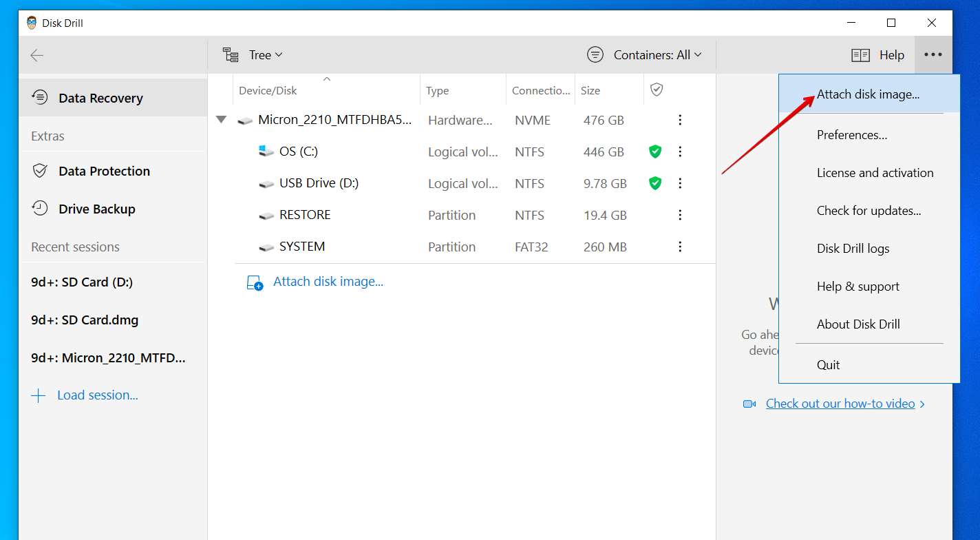Click the Data Recovery sidebar icon
The width and height of the screenshot is (980, 540).
40,97
